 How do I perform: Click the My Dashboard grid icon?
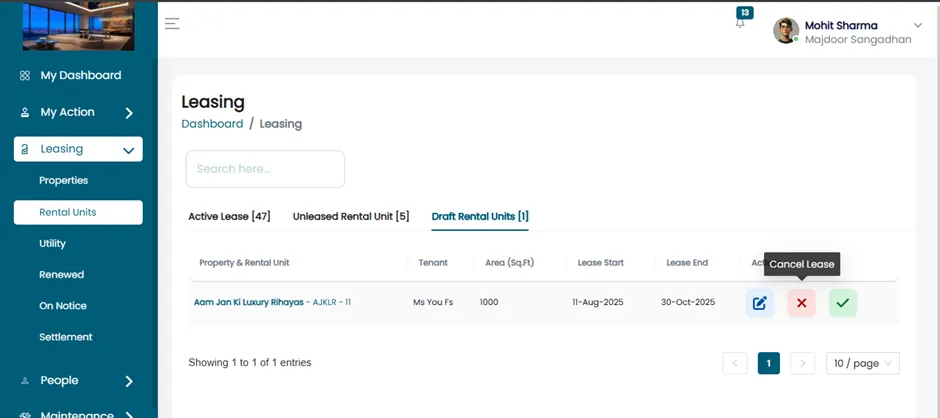tap(25, 76)
